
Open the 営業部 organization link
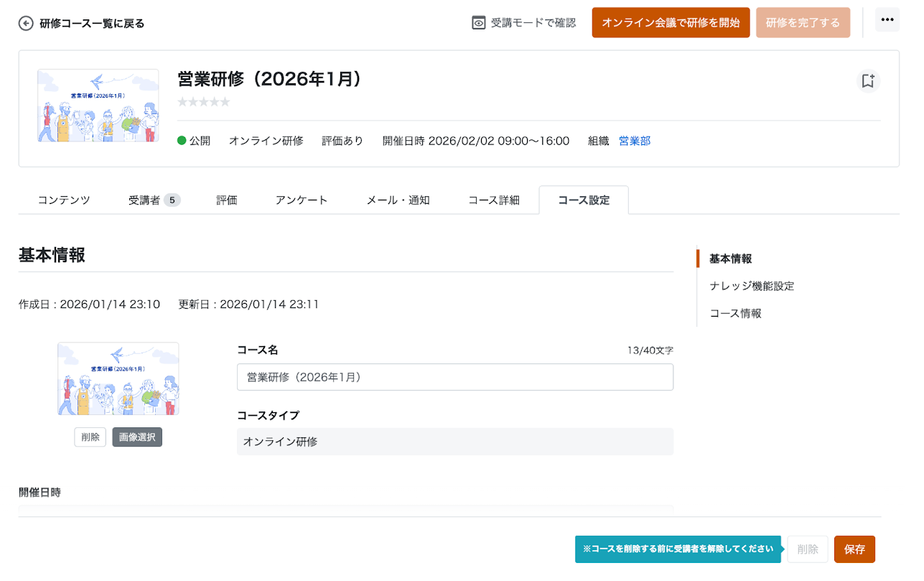[x=635, y=141]
